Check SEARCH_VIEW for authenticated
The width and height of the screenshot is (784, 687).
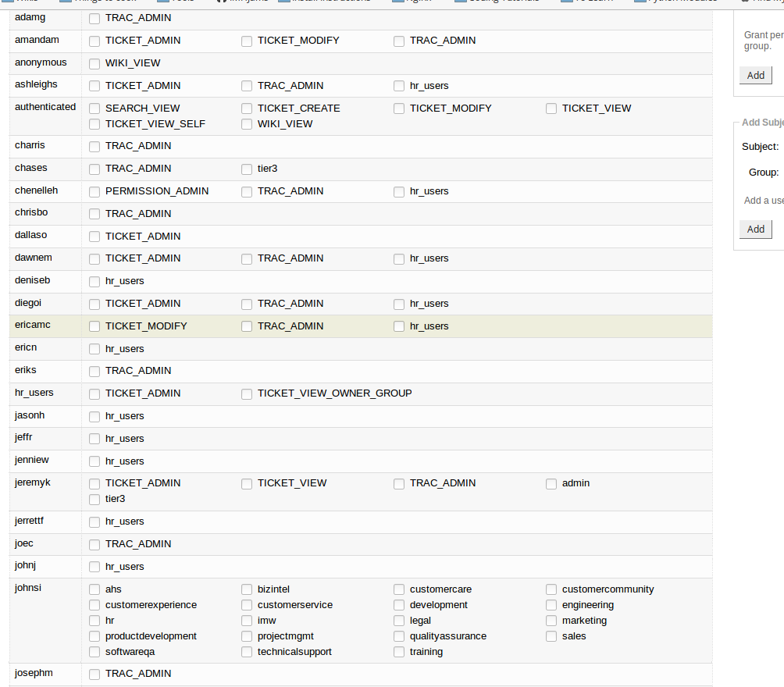point(94,109)
